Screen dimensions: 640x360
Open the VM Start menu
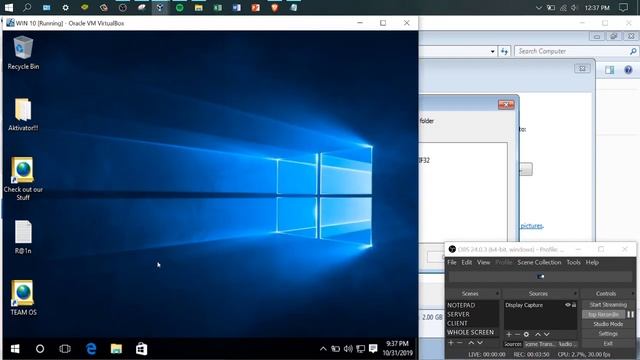point(15,349)
